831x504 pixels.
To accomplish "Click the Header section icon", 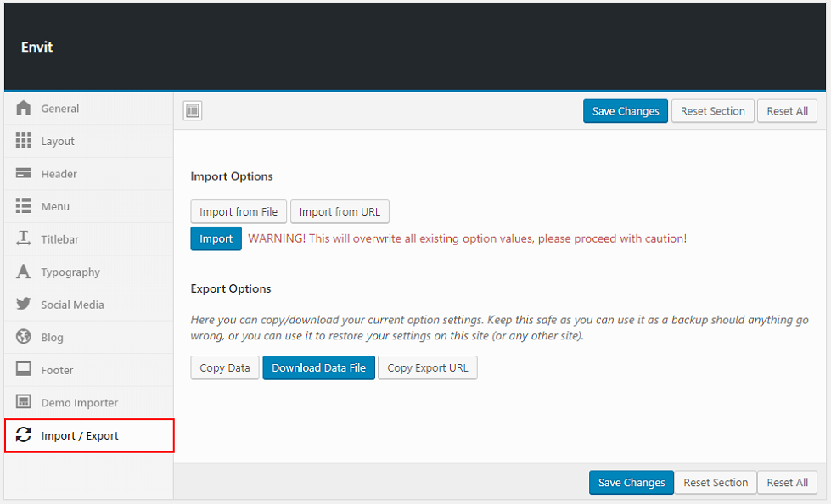I will [24, 174].
